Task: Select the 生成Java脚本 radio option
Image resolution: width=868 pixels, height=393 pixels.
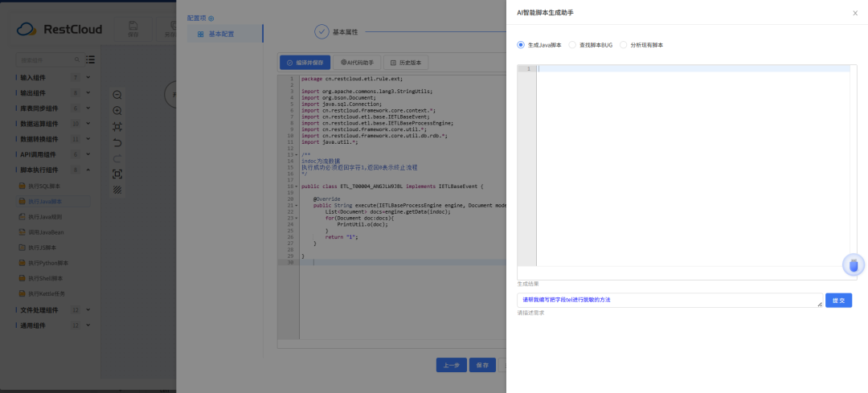Action: coord(520,45)
